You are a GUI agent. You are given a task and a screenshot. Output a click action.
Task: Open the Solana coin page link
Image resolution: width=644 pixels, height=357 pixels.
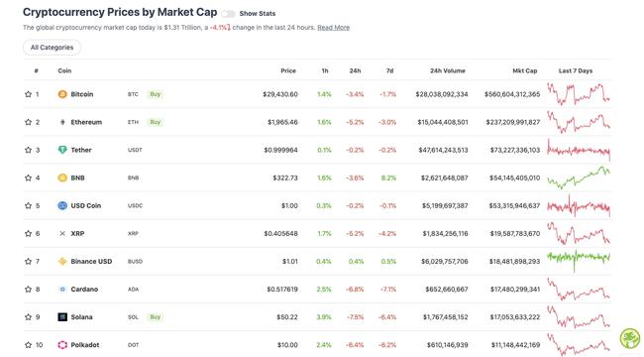[81, 317]
